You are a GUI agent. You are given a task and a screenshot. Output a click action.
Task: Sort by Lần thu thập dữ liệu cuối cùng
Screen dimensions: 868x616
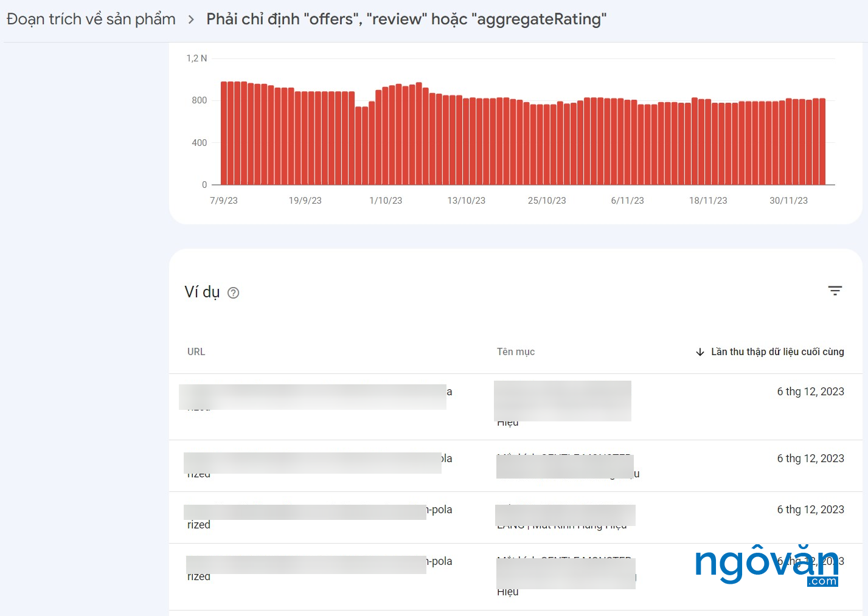777,352
